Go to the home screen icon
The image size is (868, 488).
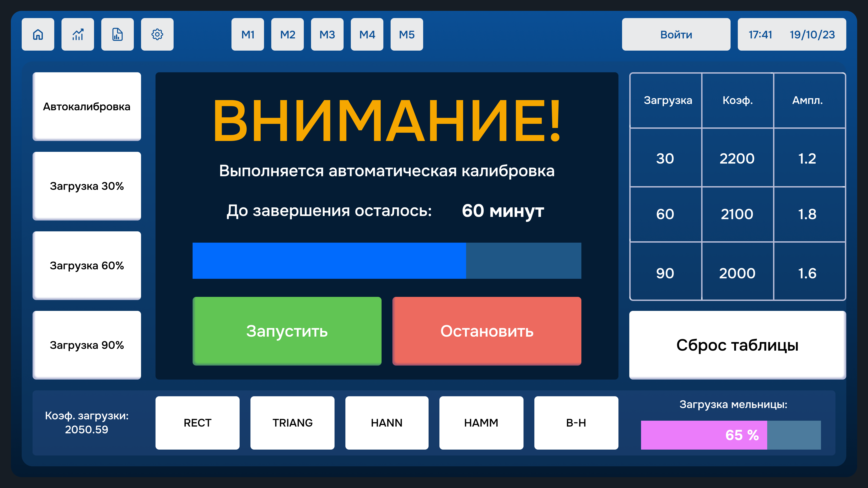[x=38, y=34]
